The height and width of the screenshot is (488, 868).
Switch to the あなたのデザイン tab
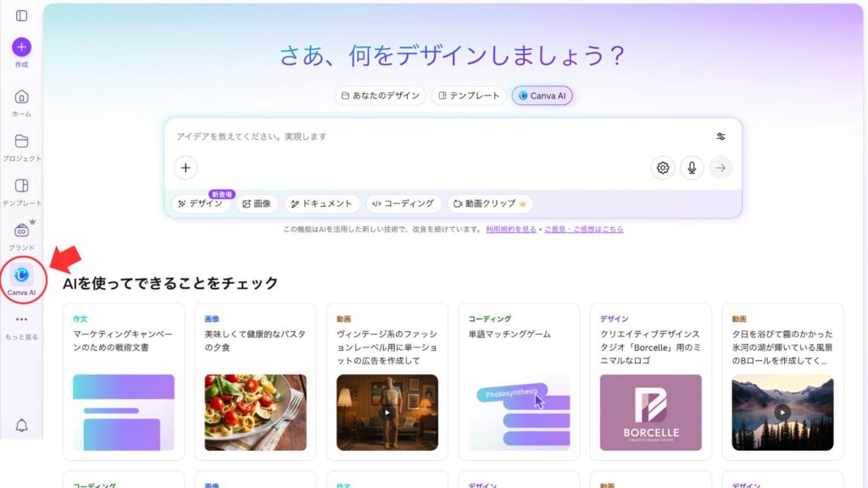379,95
